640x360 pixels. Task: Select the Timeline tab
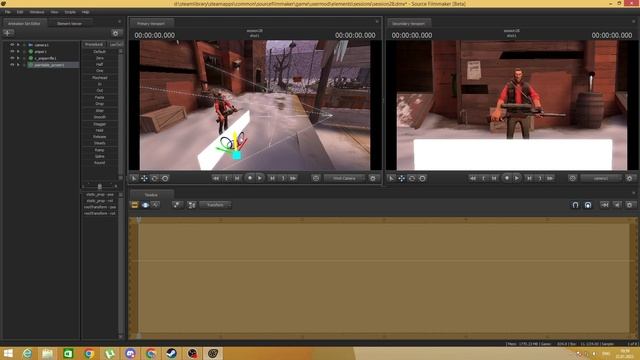click(151, 195)
